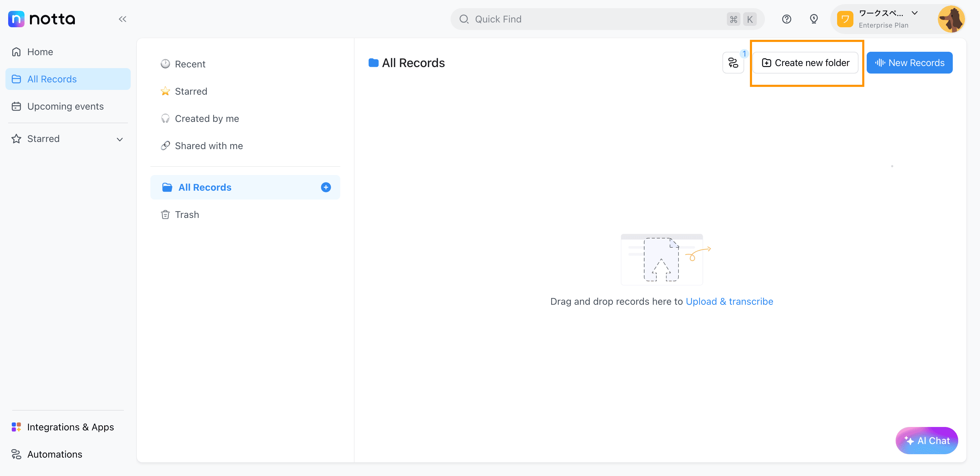980x476 pixels.
Task: Open the Trash
Action: 245,215
